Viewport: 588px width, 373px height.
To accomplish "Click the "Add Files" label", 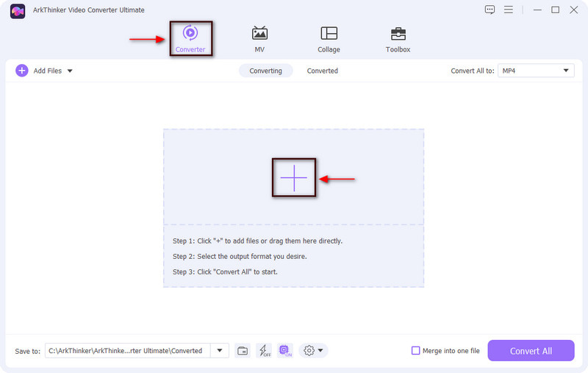I will [48, 71].
